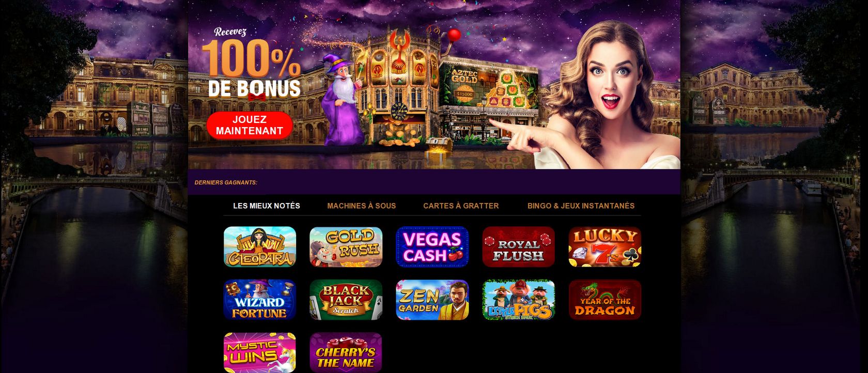The image size is (868, 373).
Task: Launch the Gold Rush game
Action: [346, 247]
